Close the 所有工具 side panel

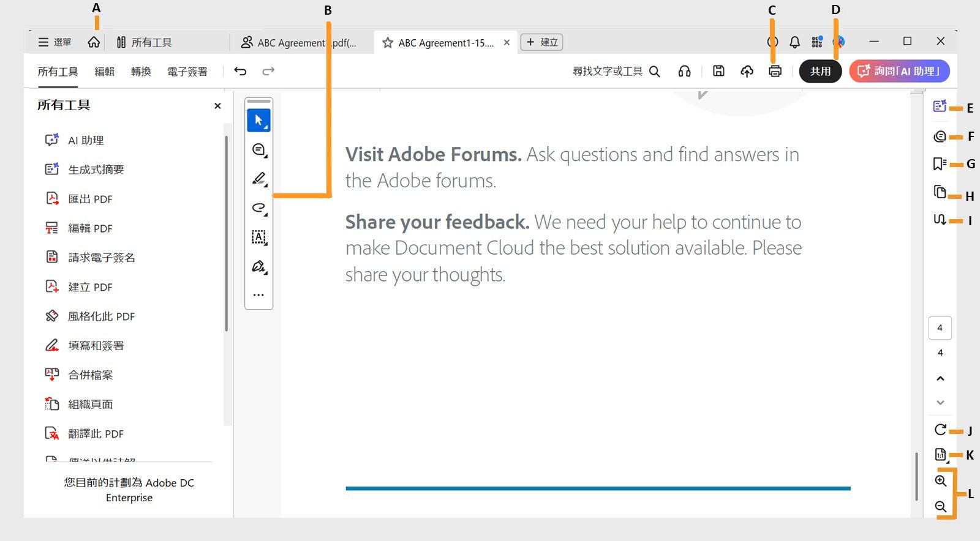click(217, 106)
